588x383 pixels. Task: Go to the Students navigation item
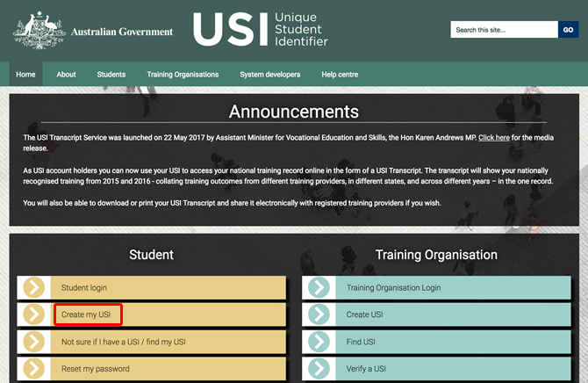(111, 75)
